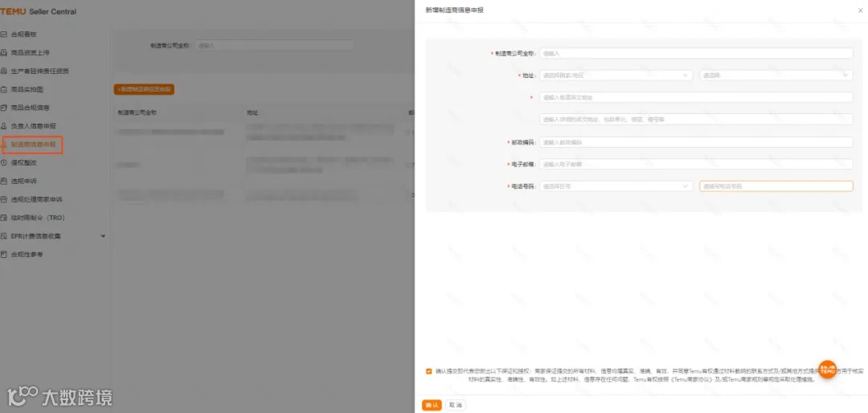Close the 新增制造商信息申报 panel
Image resolution: width=868 pixels, height=413 pixels.
pos(860,10)
